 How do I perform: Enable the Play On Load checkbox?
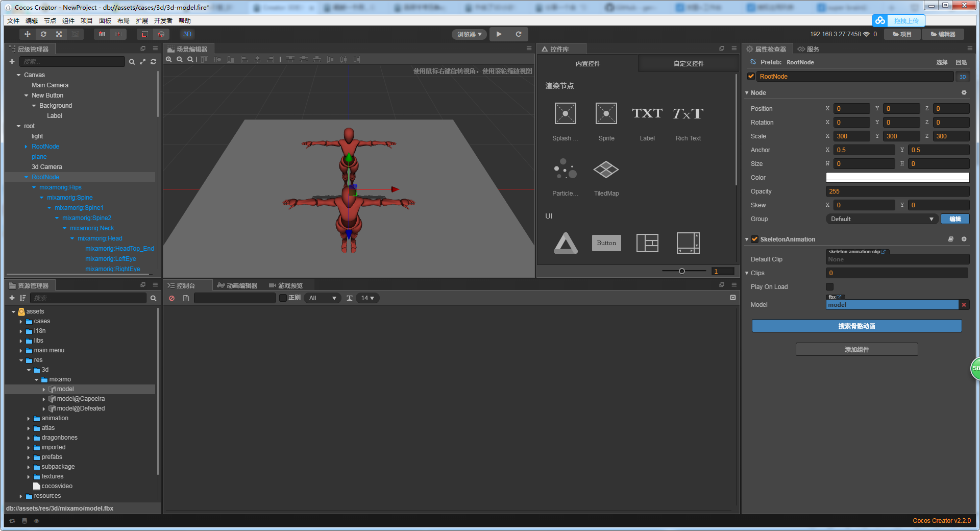829,287
